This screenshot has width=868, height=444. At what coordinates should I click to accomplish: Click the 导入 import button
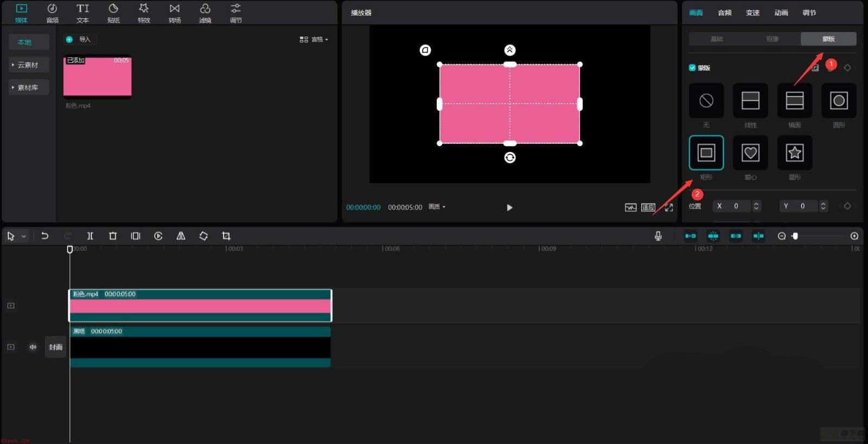tap(80, 39)
